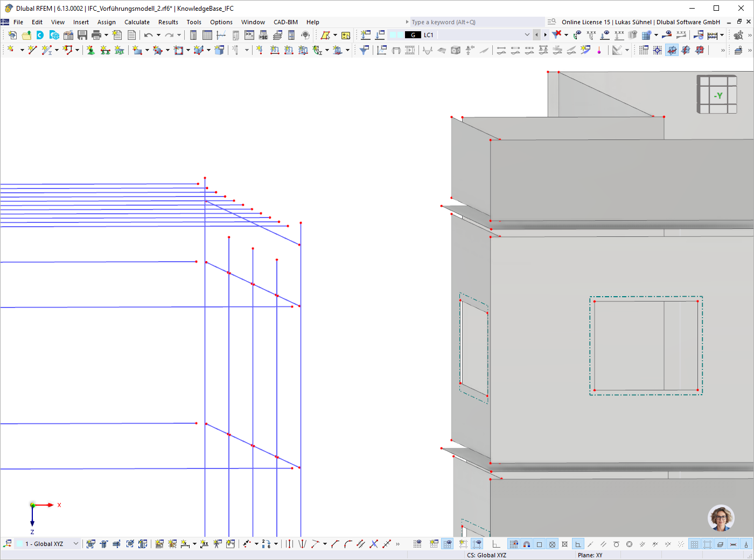Click the assistant avatar button

point(721,518)
